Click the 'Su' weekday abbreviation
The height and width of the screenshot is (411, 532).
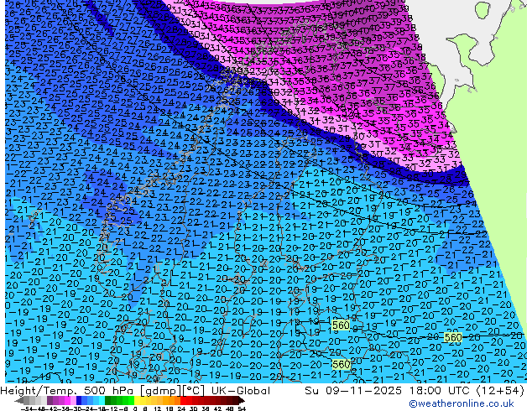(x=312, y=391)
